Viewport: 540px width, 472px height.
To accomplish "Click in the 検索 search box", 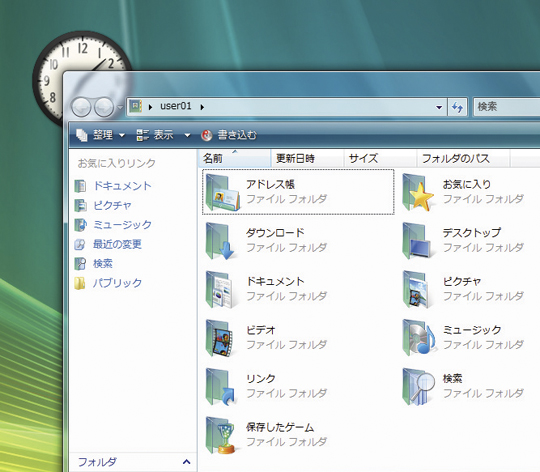I will (507, 107).
